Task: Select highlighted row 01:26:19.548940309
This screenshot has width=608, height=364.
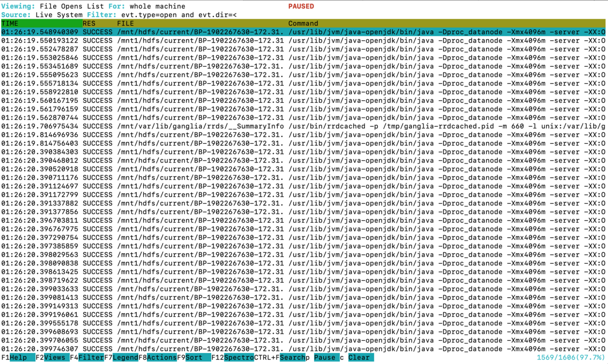Action: (x=304, y=32)
